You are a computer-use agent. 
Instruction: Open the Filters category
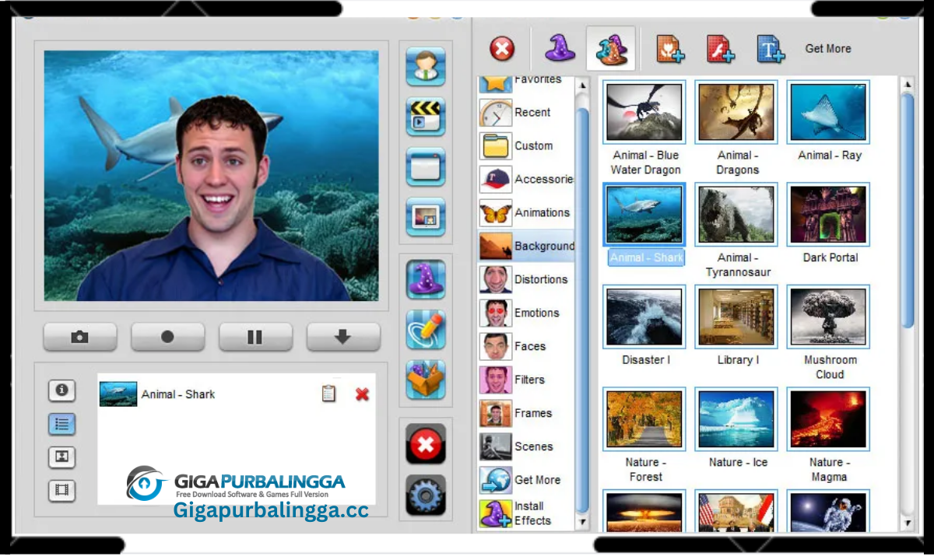[526, 380]
